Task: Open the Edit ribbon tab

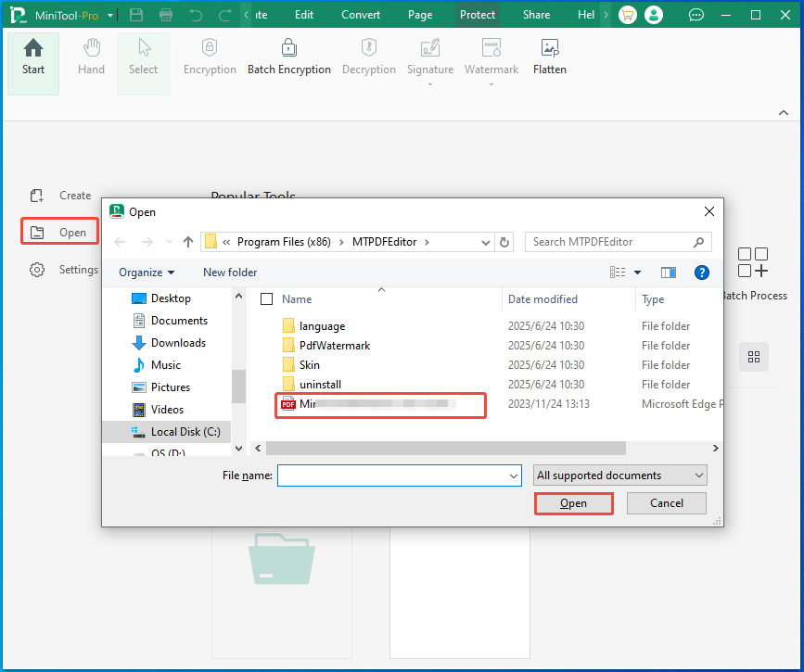Action: (304, 15)
